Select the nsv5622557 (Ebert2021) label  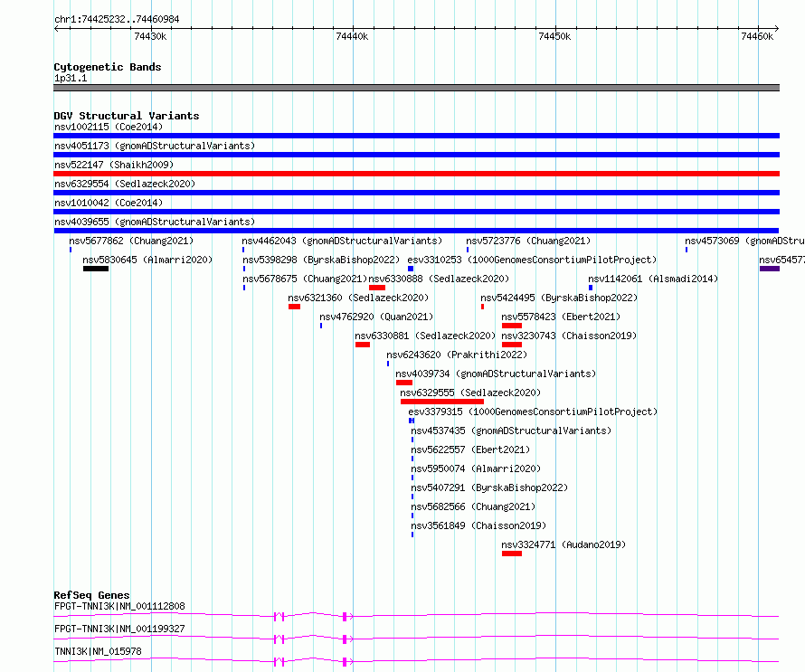470,450
